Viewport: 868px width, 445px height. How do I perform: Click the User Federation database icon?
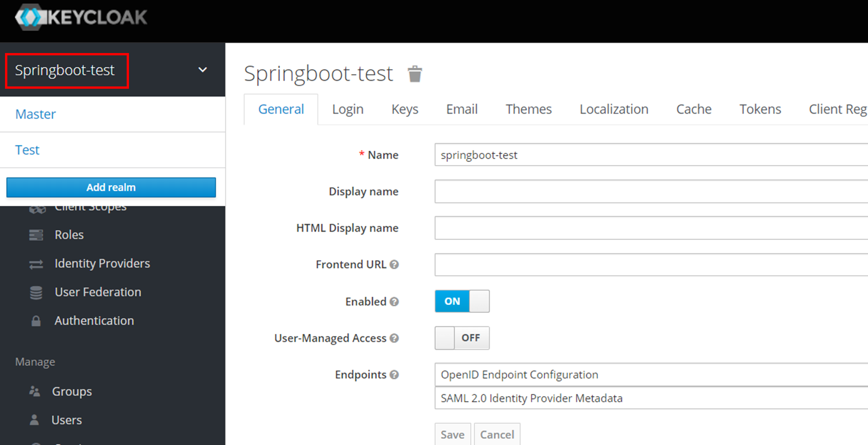(x=36, y=292)
